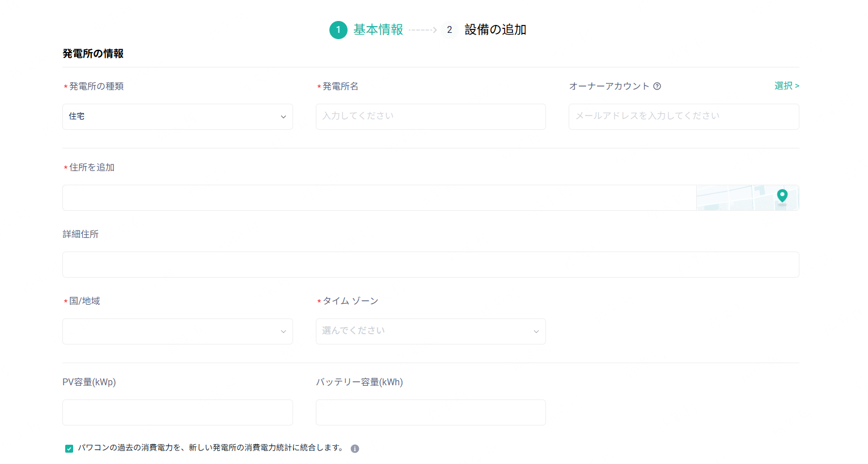This screenshot has height=464, width=868.
Task: Open the owner account help tooltip
Action: point(657,86)
